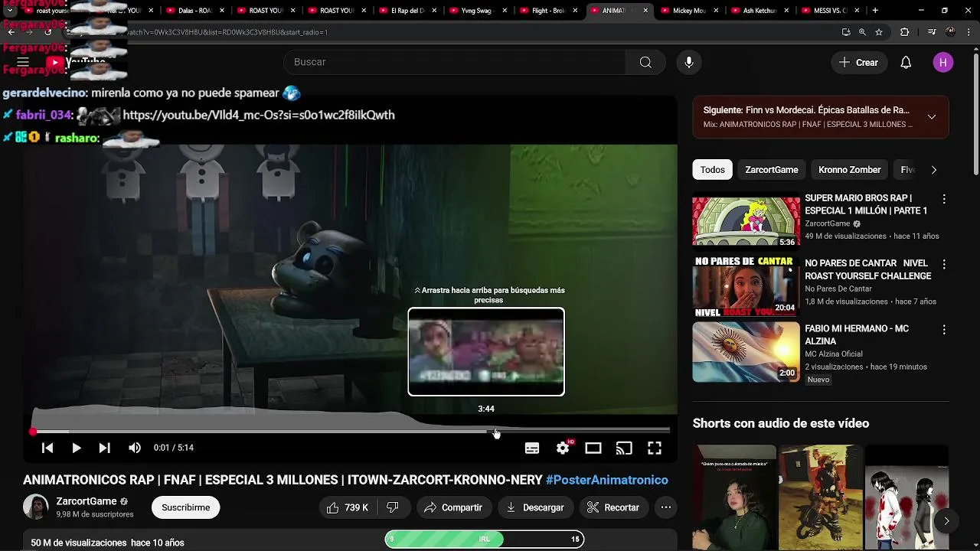Enter fullscreen mode
The width and height of the screenshot is (980, 551).
tap(655, 448)
